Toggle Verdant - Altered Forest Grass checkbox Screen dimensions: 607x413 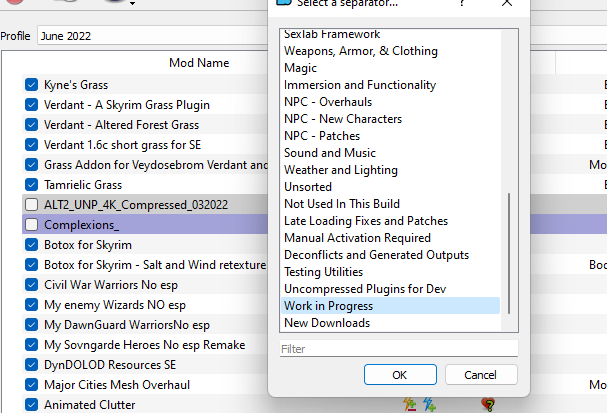(x=31, y=125)
